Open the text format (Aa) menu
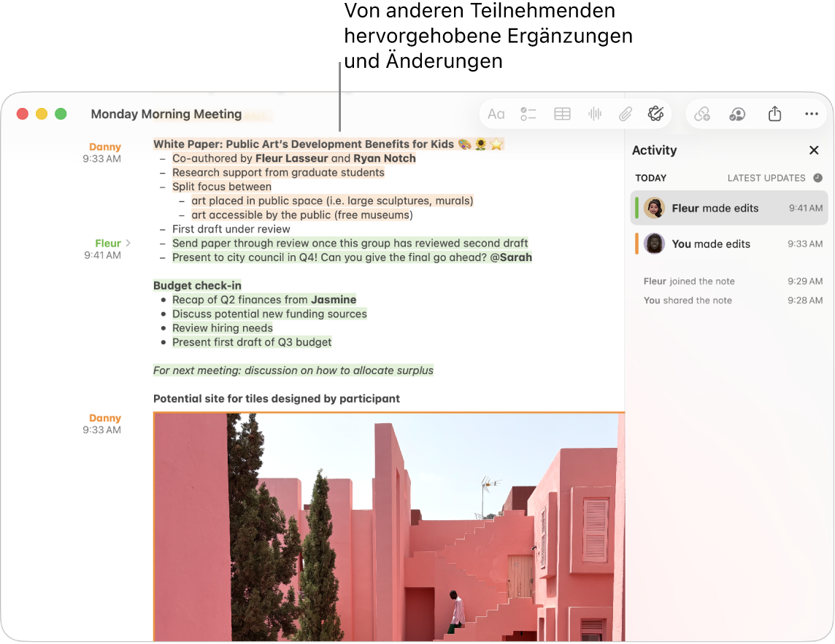Image resolution: width=835 pixels, height=644 pixels. (x=496, y=114)
